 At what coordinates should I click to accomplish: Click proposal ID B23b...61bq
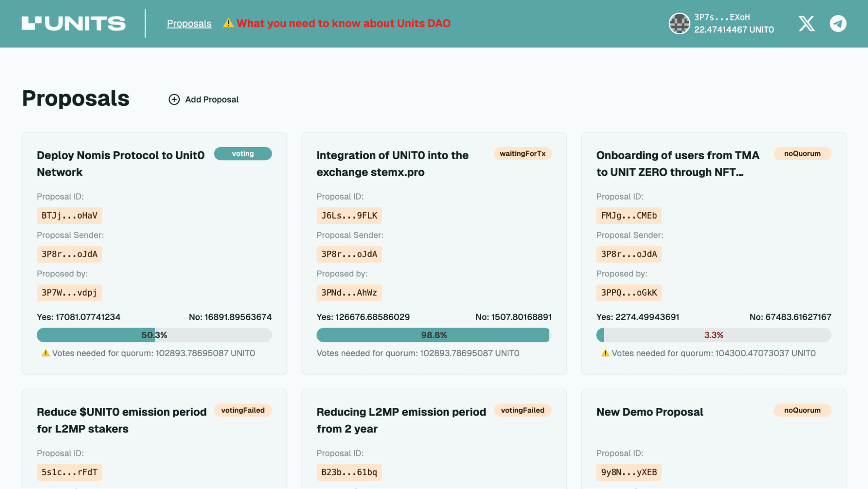click(x=349, y=472)
